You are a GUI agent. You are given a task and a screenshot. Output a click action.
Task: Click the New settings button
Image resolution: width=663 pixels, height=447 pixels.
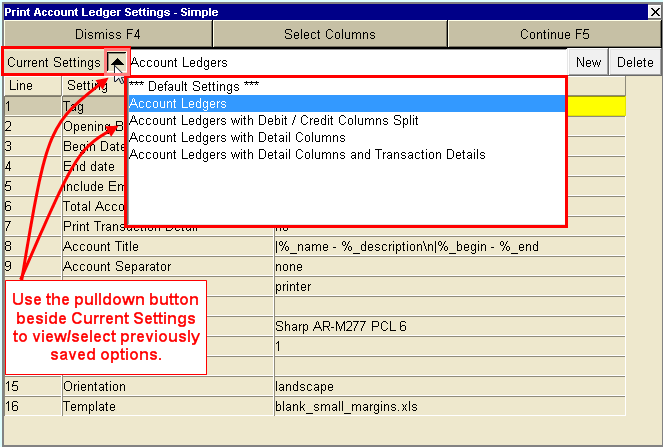(x=588, y=62)
